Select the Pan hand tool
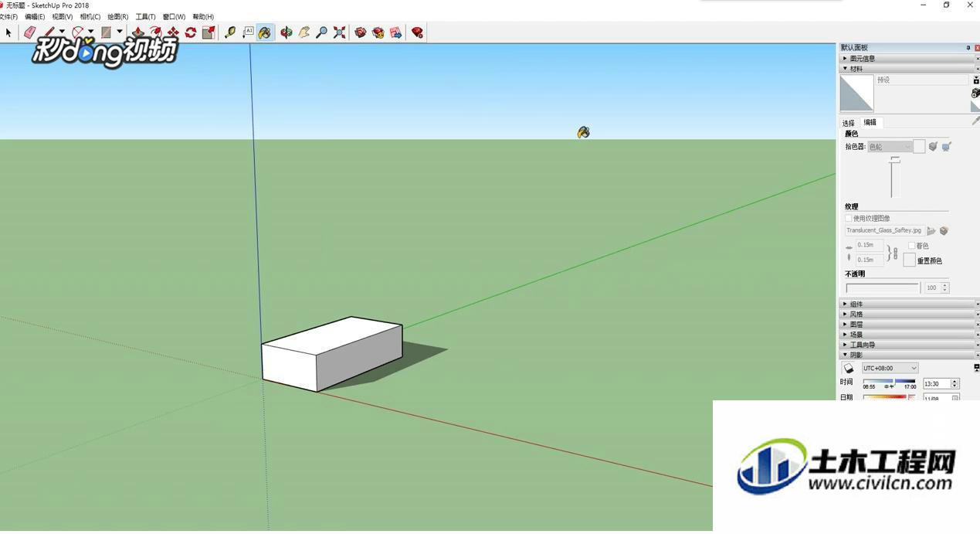 (304, 32)
